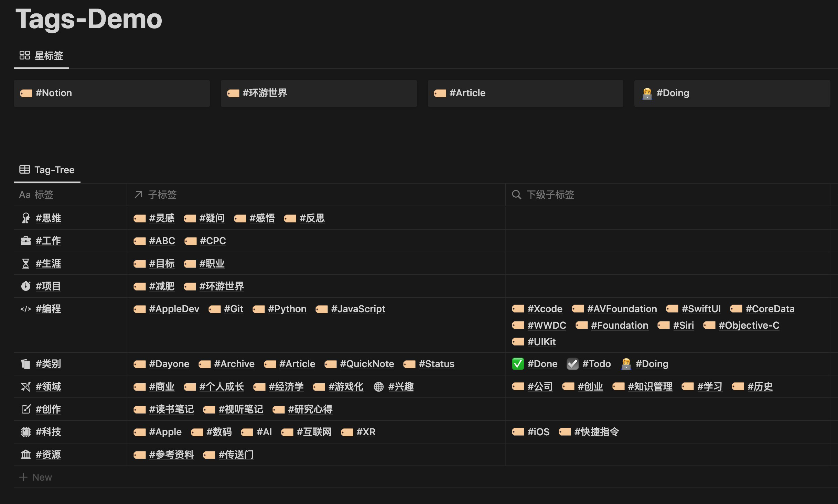Open the 标签 column header menu
838x504 pixels.
pos(70,195)
